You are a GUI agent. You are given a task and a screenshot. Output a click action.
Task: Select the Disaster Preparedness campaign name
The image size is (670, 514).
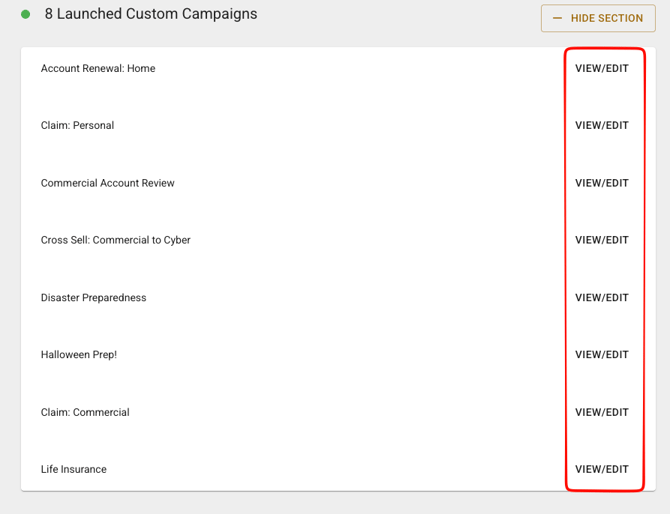coord(93,298)
